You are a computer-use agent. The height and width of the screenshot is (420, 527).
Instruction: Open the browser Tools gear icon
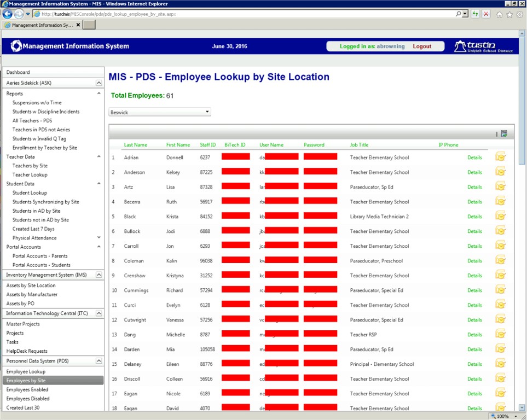pyautogui.click(x=520, y=14)
